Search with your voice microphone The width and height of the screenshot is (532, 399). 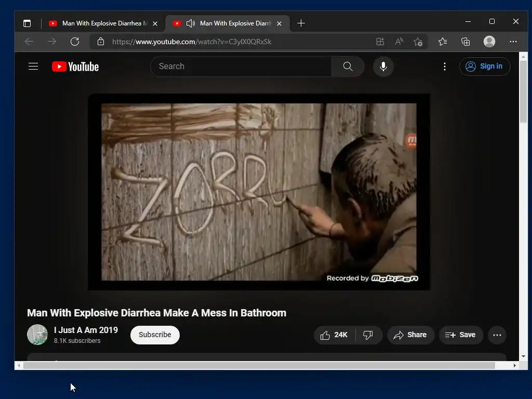pyautogui.click(x=383, y=66)
